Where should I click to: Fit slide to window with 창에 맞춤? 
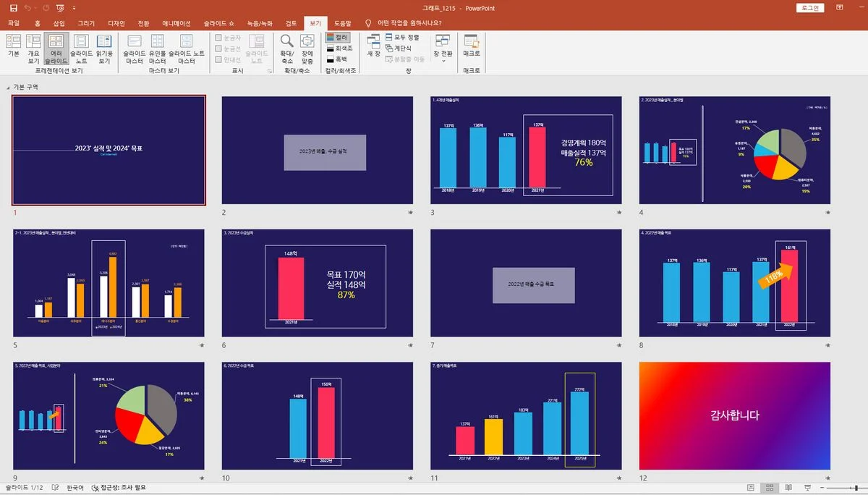[307, 48]
